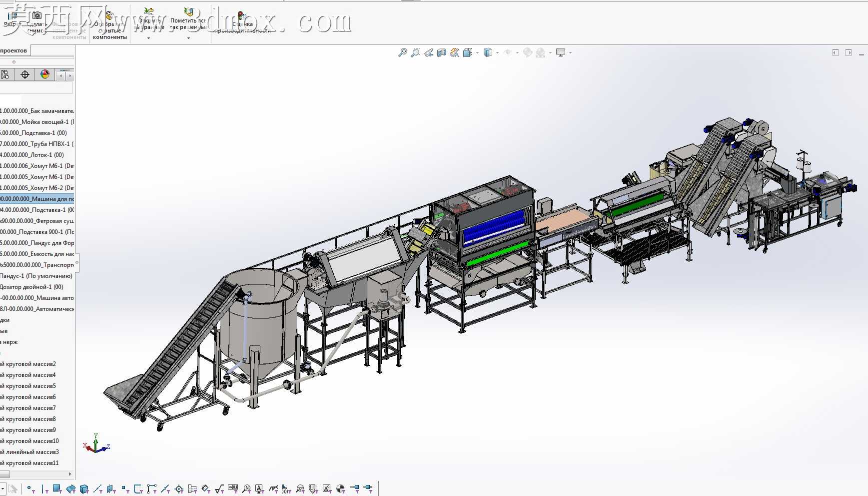Select круговой массив10 tree item
This screenshot has width=868, height=496.
click(x=29, y=441)
